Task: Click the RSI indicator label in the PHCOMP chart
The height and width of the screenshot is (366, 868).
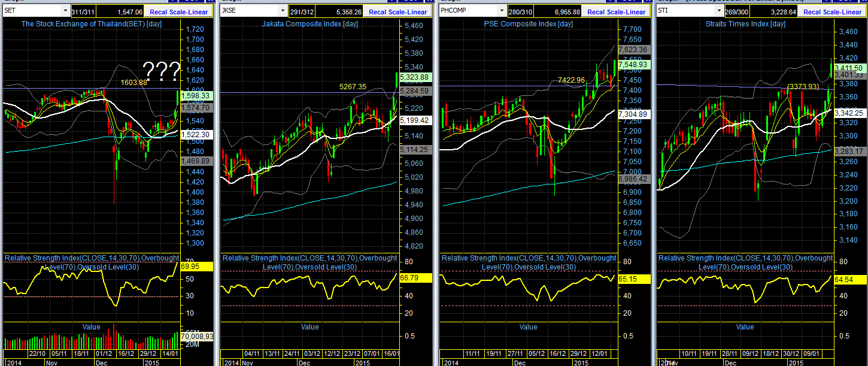Action: 529,262
